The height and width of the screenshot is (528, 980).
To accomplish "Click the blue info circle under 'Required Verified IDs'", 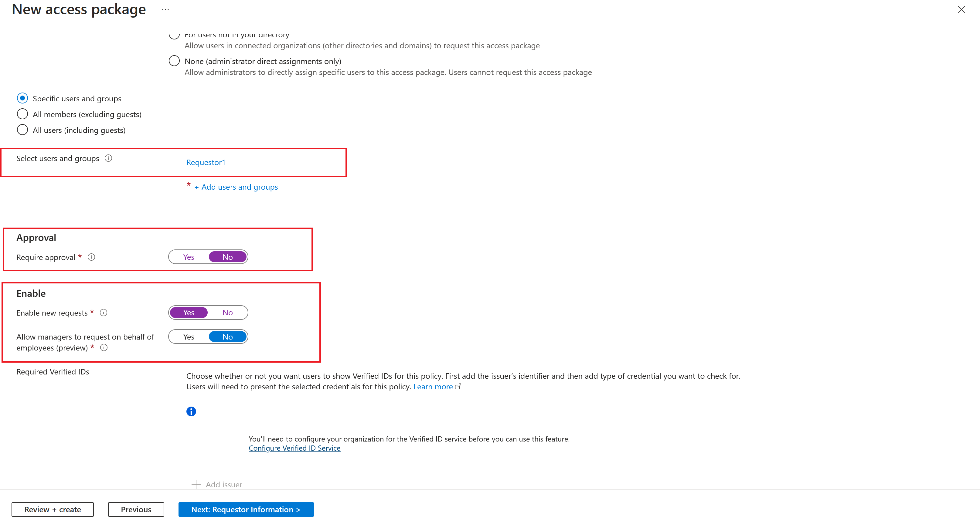I will (191, 411).
